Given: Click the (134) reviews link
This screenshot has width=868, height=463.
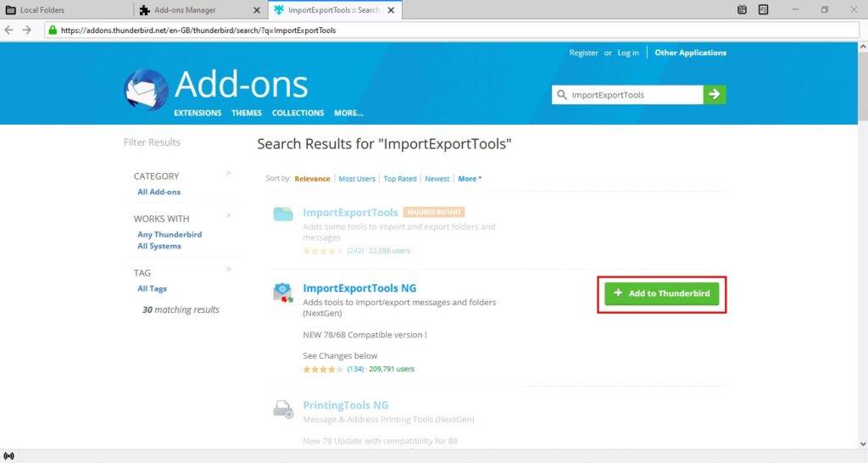Looking at the screenshot, I should [x=355, y=369].
